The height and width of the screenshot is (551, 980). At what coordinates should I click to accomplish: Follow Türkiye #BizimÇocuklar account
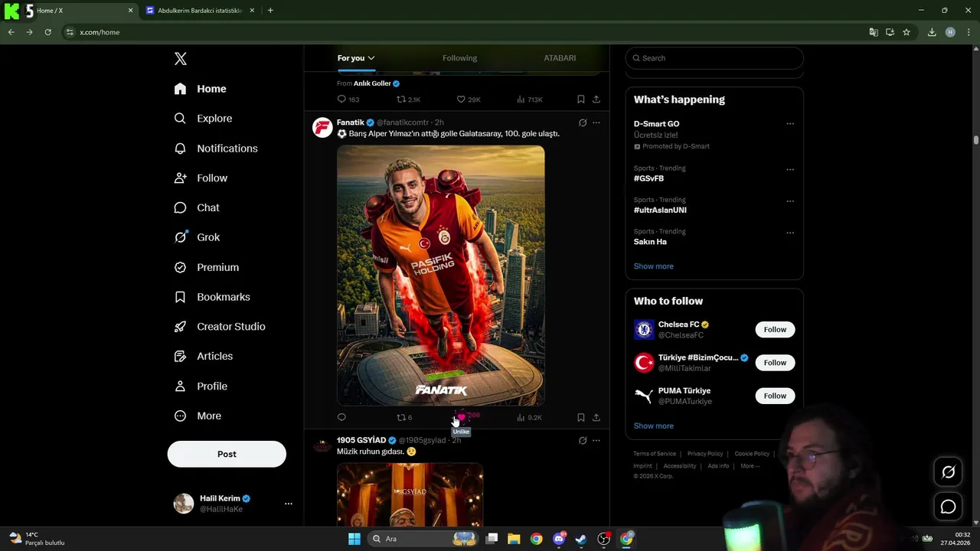tap(775, 363)
